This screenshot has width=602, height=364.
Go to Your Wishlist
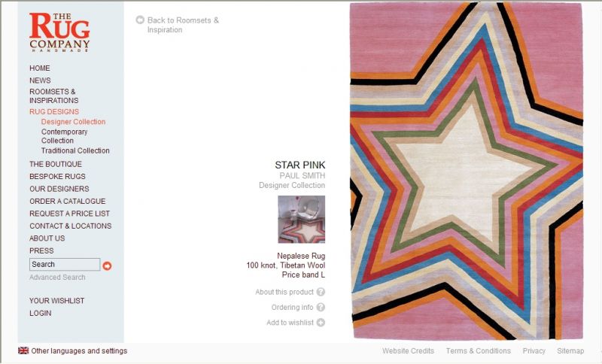pyautogui.click(x=57, y=301)
